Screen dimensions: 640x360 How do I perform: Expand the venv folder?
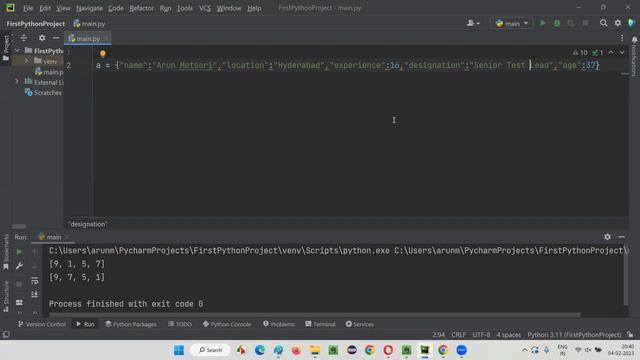click(x=27, y=61)
